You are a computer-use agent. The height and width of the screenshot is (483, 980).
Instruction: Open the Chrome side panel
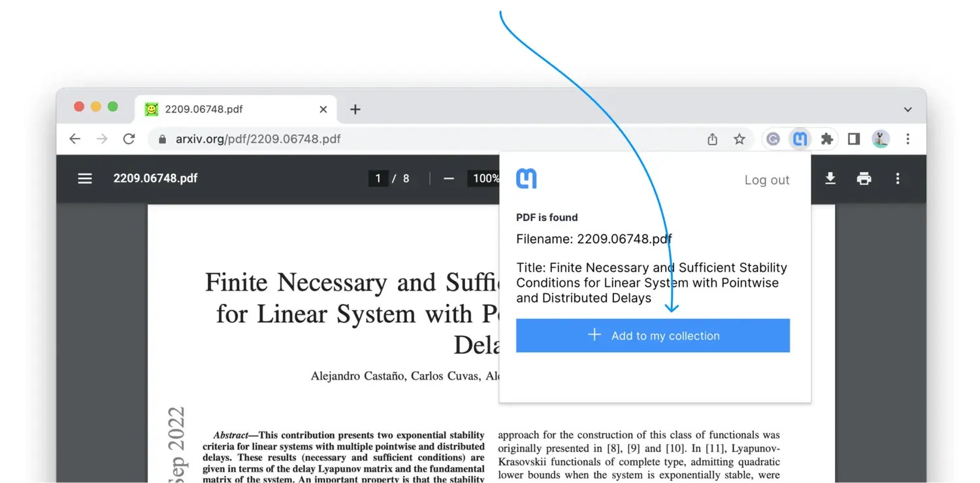[853, 139]
